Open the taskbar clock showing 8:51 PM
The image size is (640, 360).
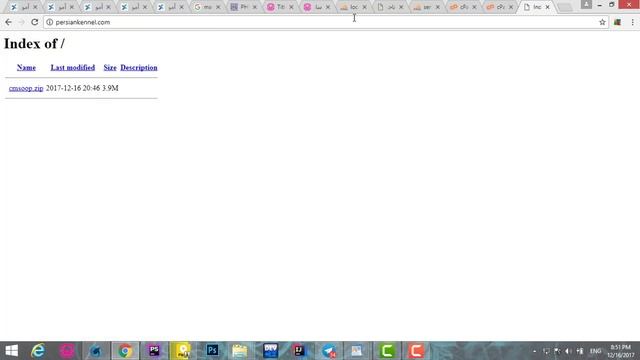621,351
